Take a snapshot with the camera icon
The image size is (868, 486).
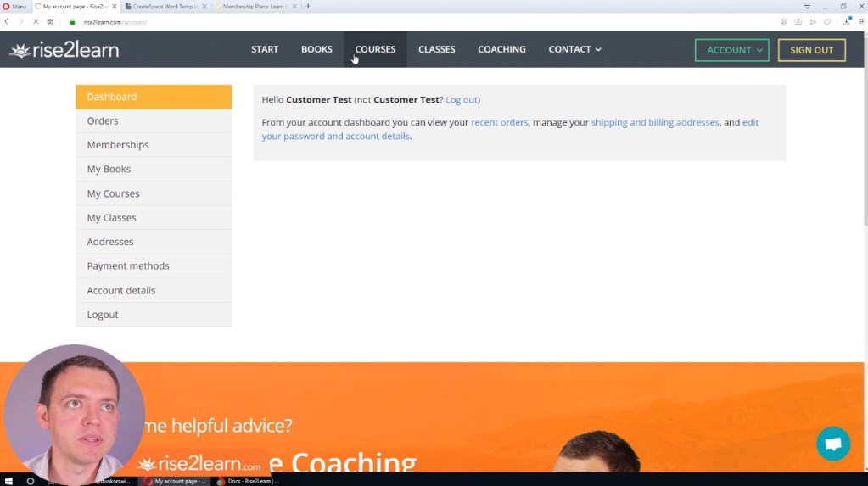click(x=798, y=21)
